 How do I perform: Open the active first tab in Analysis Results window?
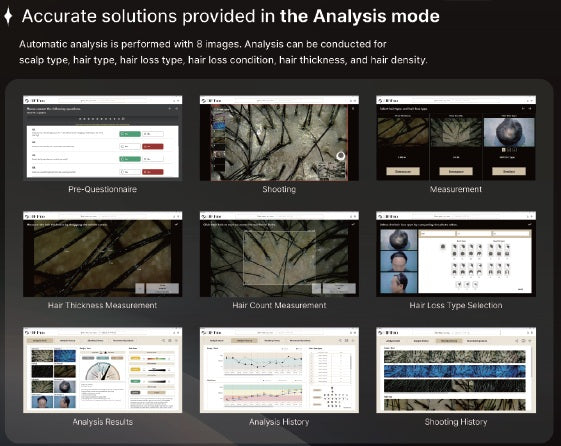(40, 340)
